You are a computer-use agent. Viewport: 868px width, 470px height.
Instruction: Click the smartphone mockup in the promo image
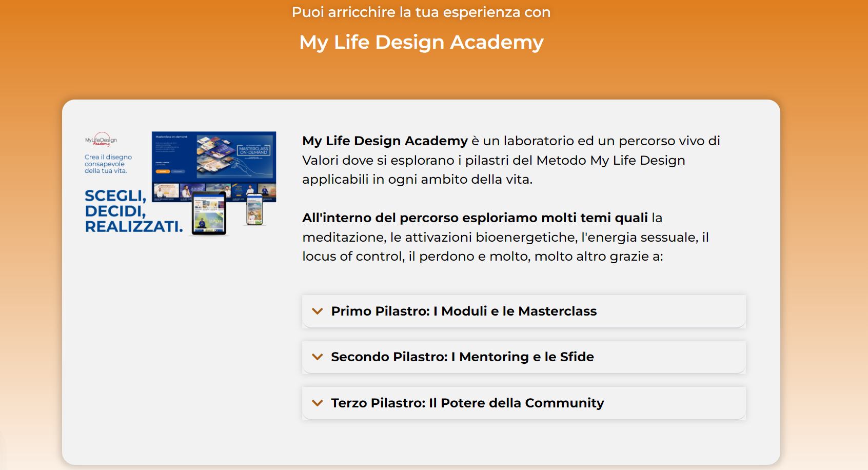(x=254, y=209)
